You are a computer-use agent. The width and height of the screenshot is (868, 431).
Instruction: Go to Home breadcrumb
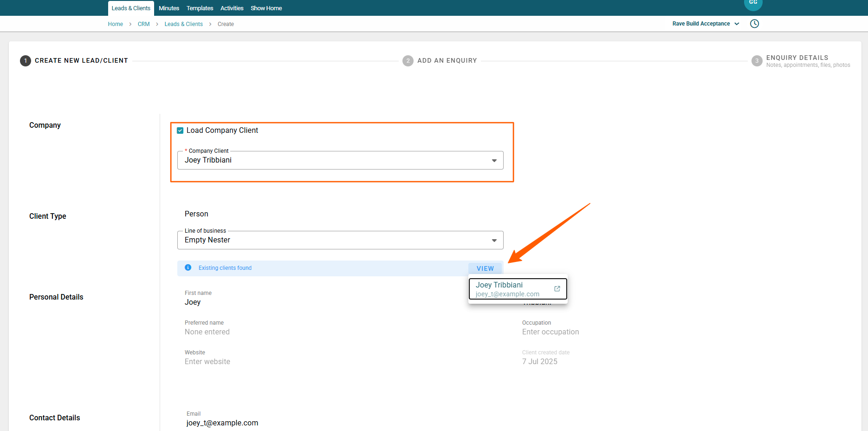click(116, 24)
